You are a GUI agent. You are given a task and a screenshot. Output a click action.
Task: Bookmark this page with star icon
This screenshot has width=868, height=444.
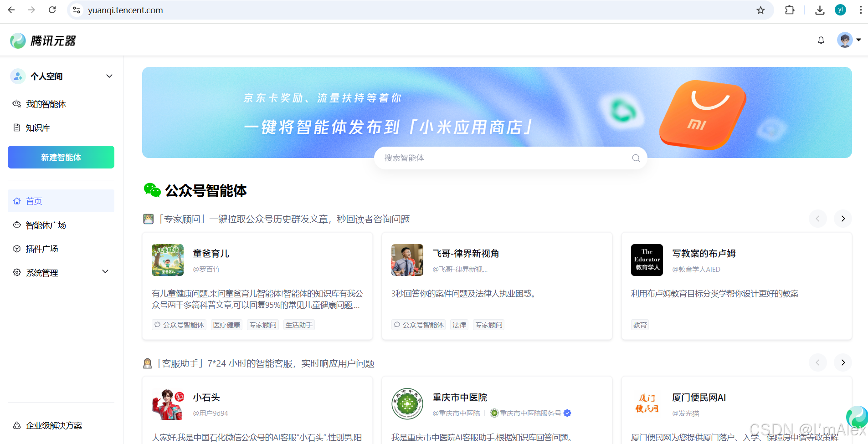[760, 10]
